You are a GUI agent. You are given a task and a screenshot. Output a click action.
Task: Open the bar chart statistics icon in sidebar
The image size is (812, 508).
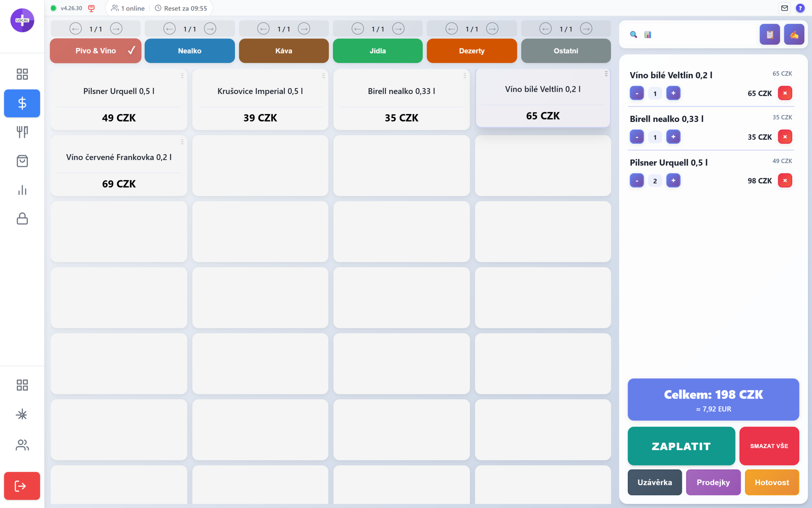tap(22, 190)
